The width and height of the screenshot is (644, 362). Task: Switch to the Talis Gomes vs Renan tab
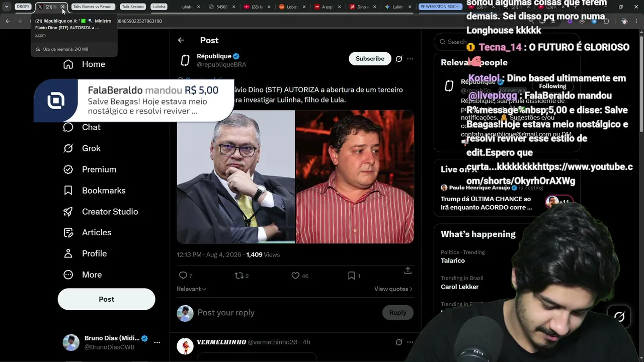(x=93, y=7)
